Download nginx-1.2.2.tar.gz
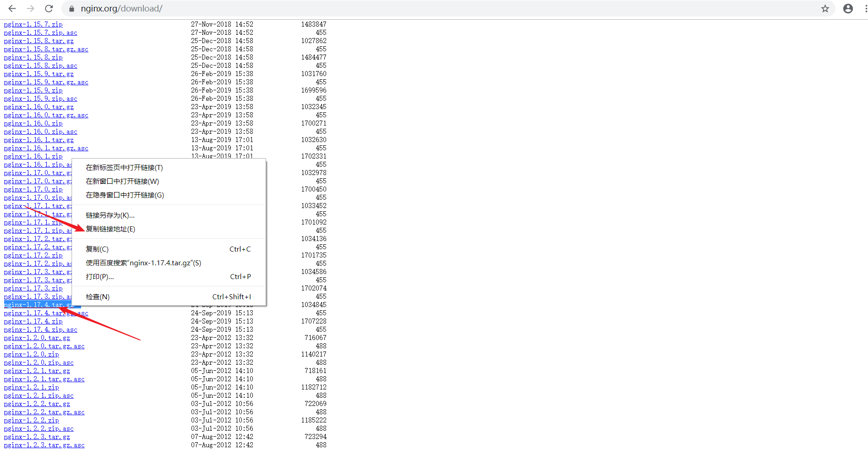 (37, 404)
